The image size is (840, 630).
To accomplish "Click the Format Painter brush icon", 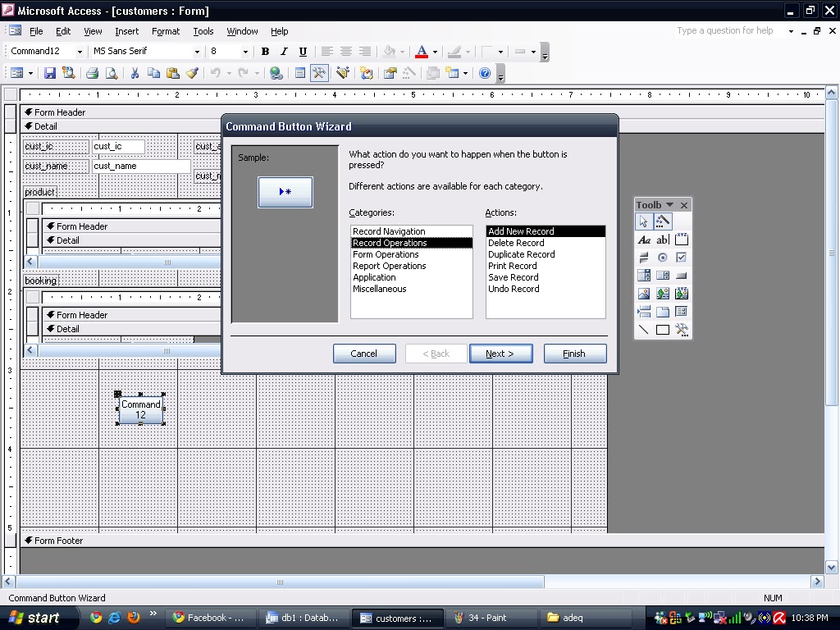I will tap(192, 73).
